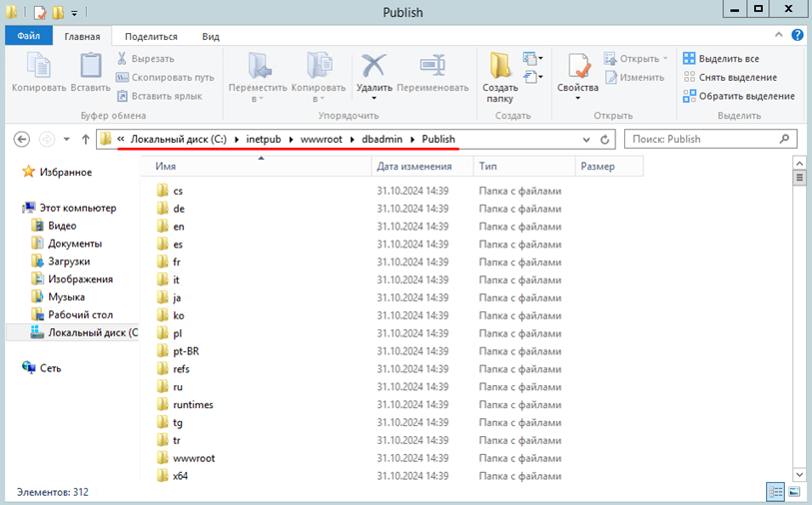Collapse the ribbon with the chevron
The height and width of the screenshot is (505, 812).
(778, 35)
